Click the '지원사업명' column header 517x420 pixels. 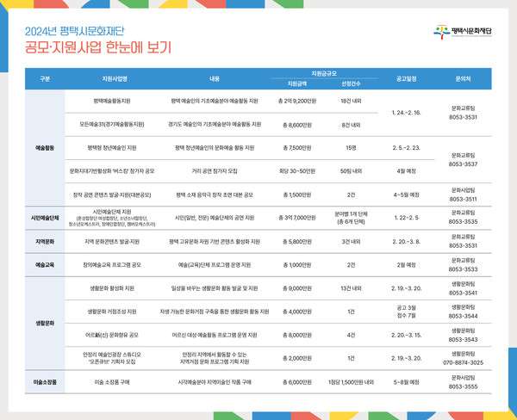115,78
